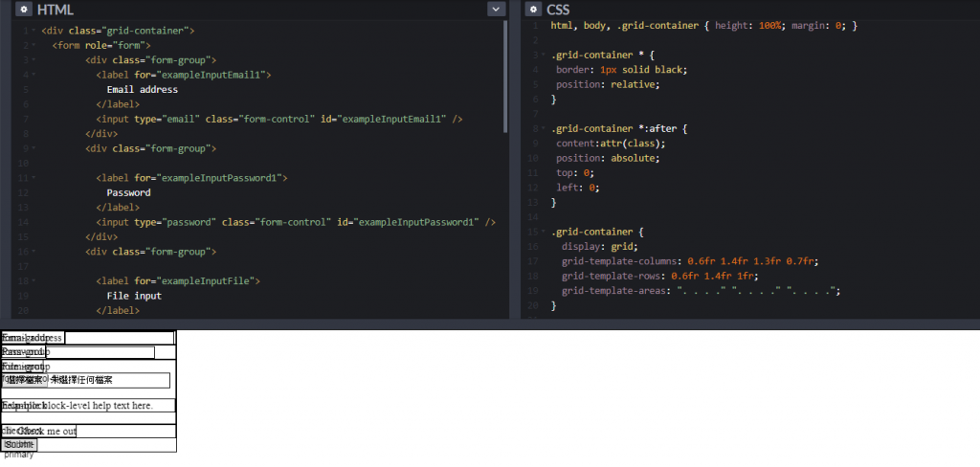Click the CSS panel title
980x467 pixels.
tap(558, 10)
